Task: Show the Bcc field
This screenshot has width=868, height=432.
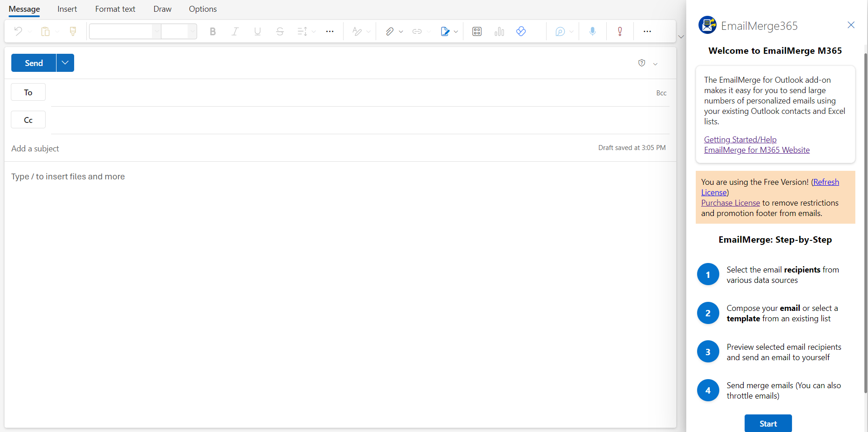Action: coord(661,93)
